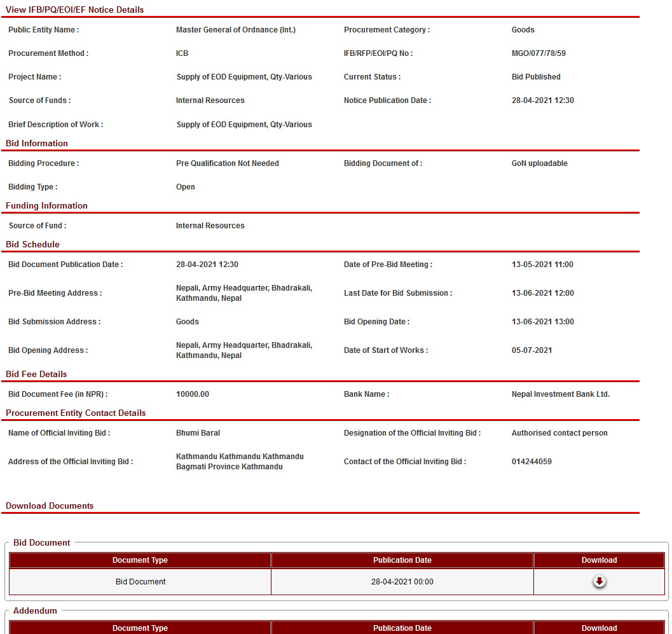Click Publication Date header in Addendum table
The image size is (672, 634).
click(402, 628)
